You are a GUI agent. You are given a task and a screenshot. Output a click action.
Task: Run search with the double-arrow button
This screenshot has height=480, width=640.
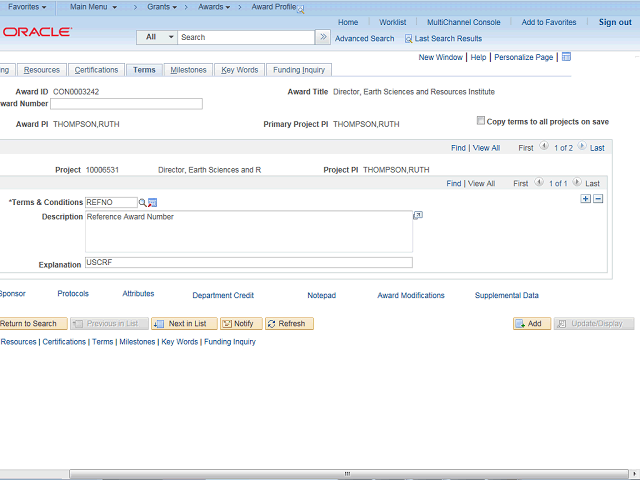coord(323,37)
